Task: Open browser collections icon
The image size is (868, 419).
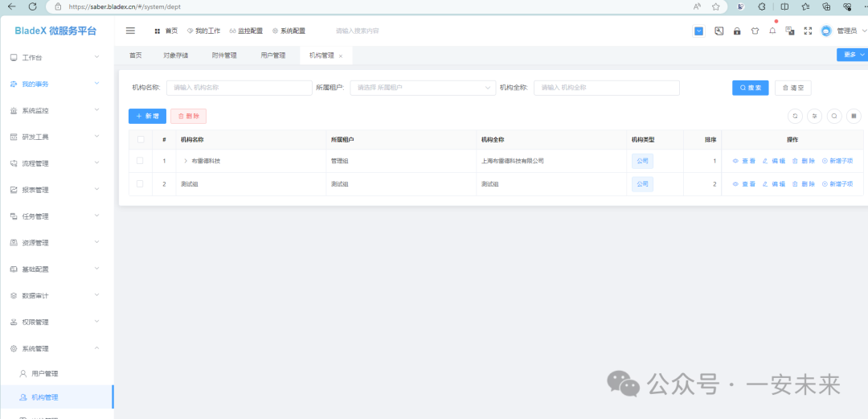Action: point(826,6)
